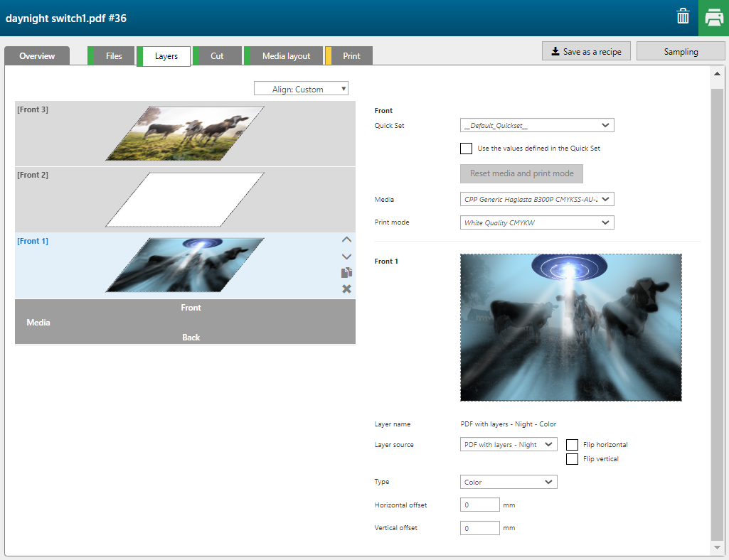Toggle the Flip vertical checkbox
The width and height of the screenshot is (729, 560).
point(572,459)
